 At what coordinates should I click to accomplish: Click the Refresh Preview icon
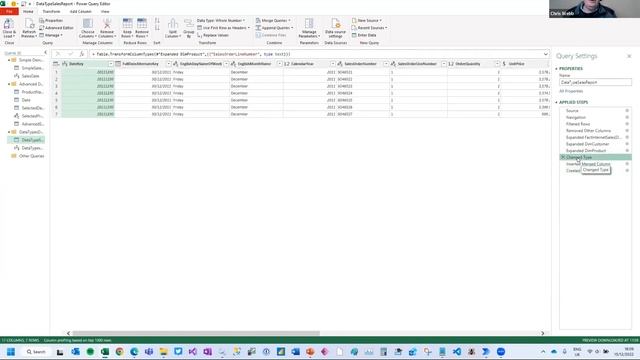pos(29,24)
